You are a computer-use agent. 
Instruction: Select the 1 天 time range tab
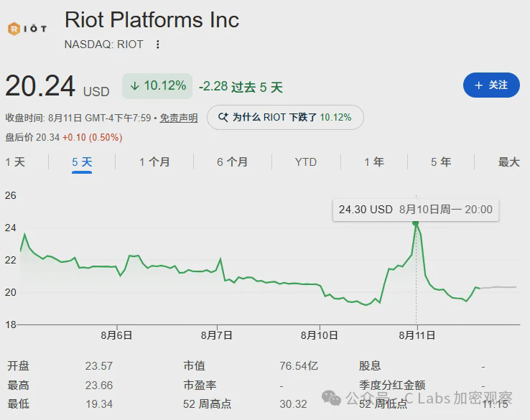(15, 162)
